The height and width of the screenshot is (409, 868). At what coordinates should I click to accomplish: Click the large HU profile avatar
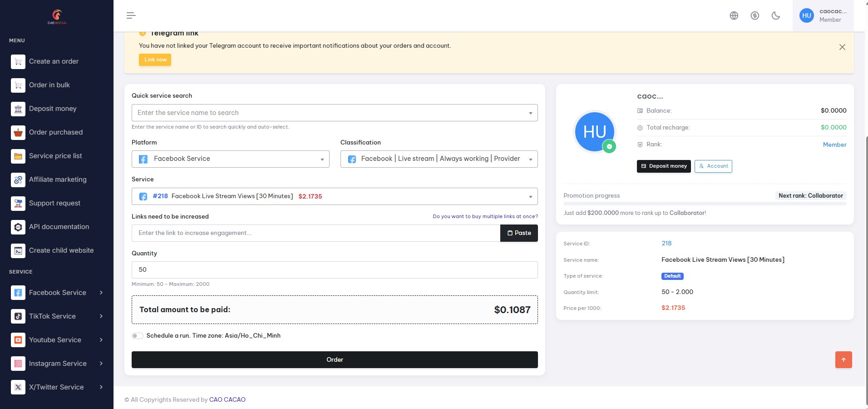[595, 132]
